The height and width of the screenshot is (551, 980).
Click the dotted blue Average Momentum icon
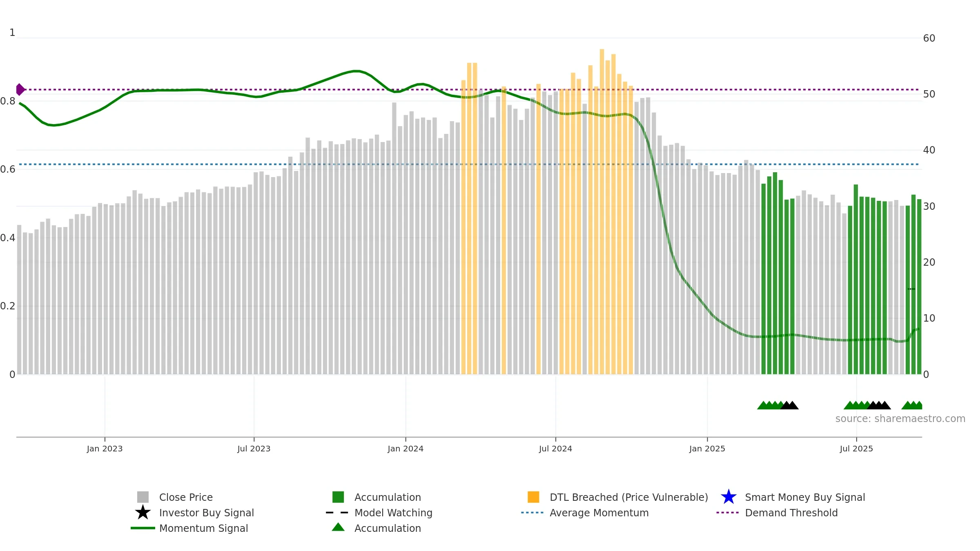(x=532, y=513)
